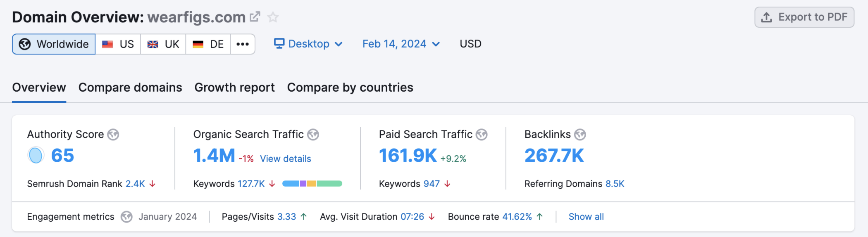This screenshot has width=868, height=237.
Task: Click the Export to PDF button
Action: [x=804, y=17]
